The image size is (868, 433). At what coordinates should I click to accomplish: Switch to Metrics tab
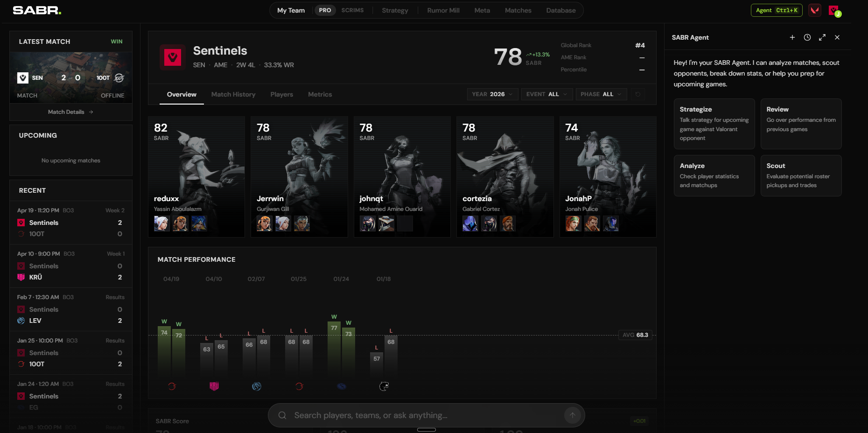coord(320,94)
